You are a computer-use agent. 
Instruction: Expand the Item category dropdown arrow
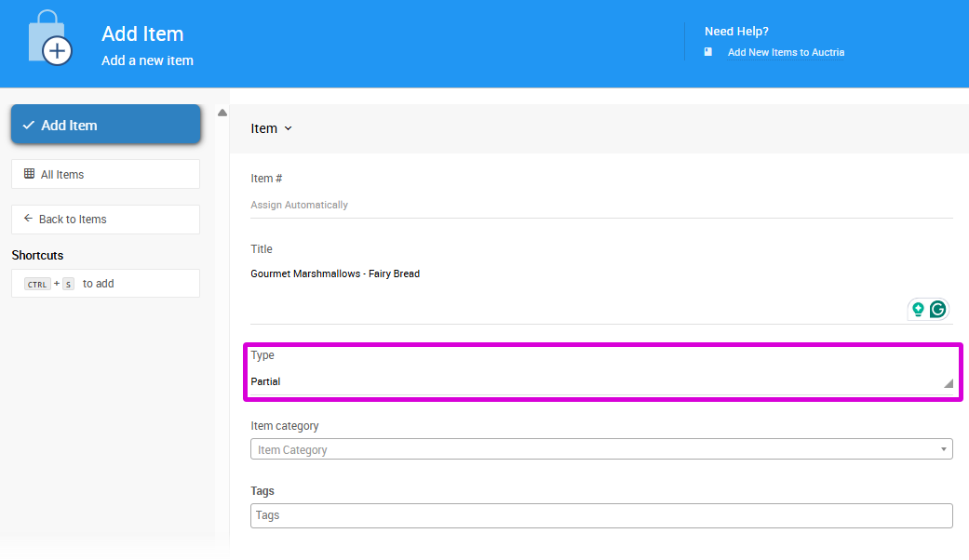(x=945, y=449)
